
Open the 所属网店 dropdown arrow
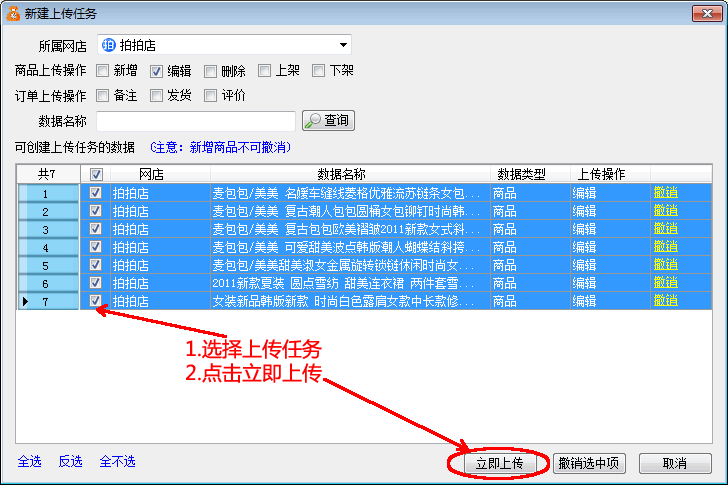(x=343, y=45)
